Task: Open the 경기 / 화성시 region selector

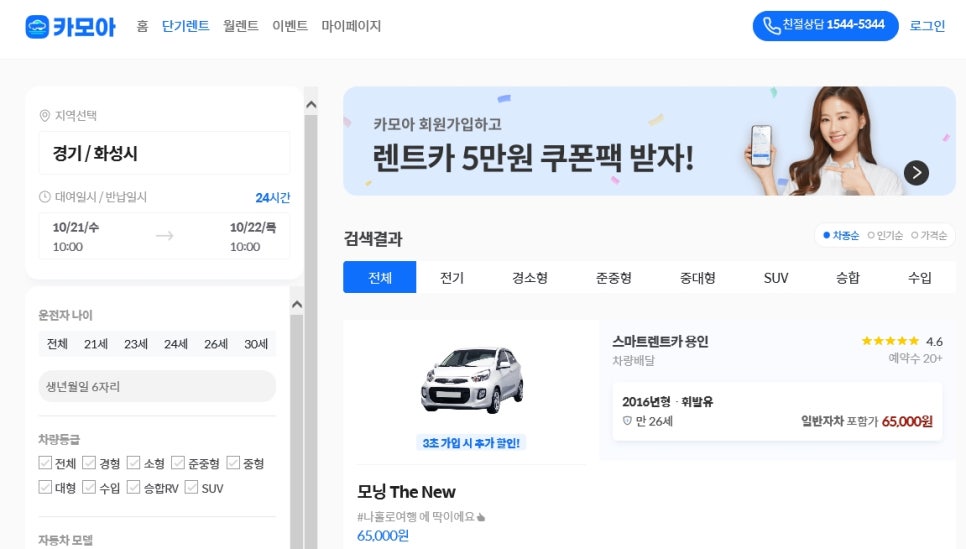Action: coord(164,153)
